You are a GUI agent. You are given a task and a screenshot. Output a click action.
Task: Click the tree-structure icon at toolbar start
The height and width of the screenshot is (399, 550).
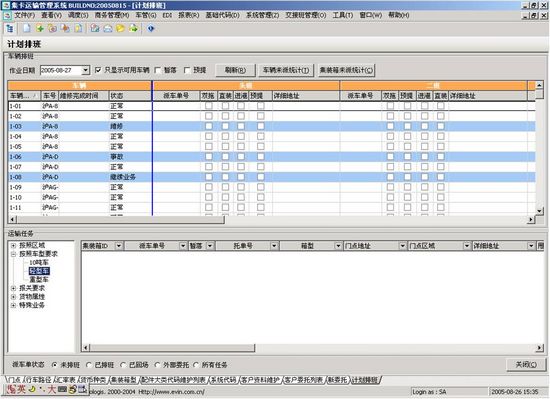9,28
